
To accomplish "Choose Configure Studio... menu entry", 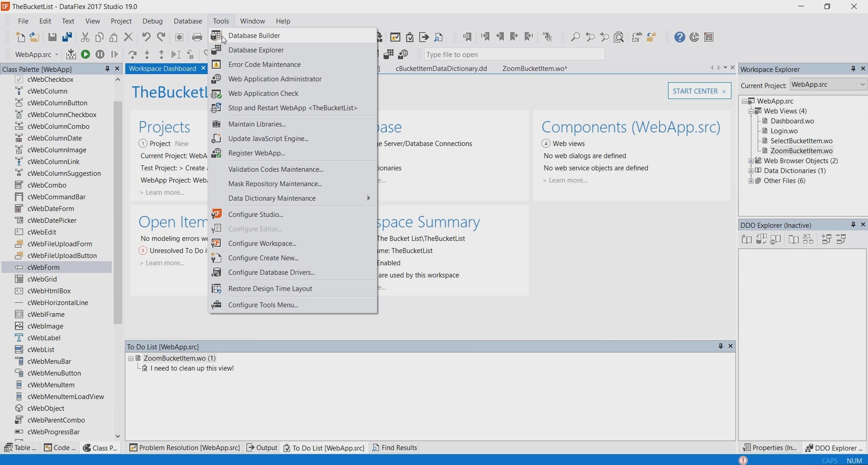I will pyautogui.click(x=256, y=215).
